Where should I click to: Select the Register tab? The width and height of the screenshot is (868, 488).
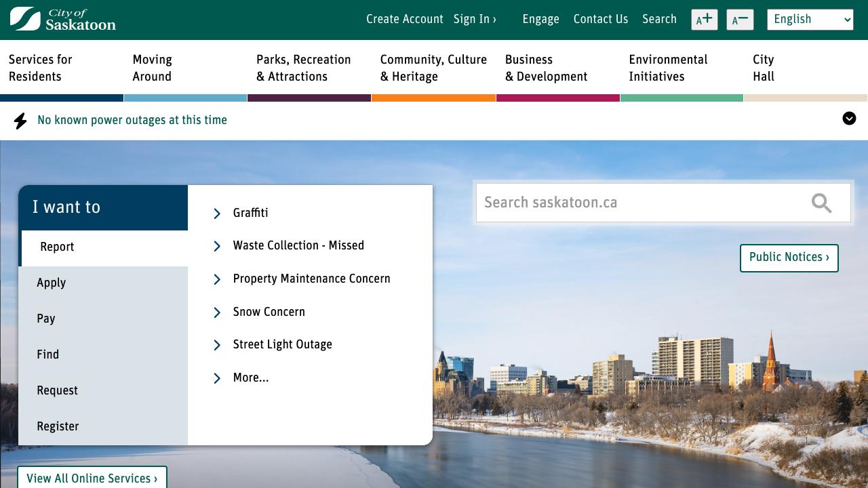(x=58, y=427)
